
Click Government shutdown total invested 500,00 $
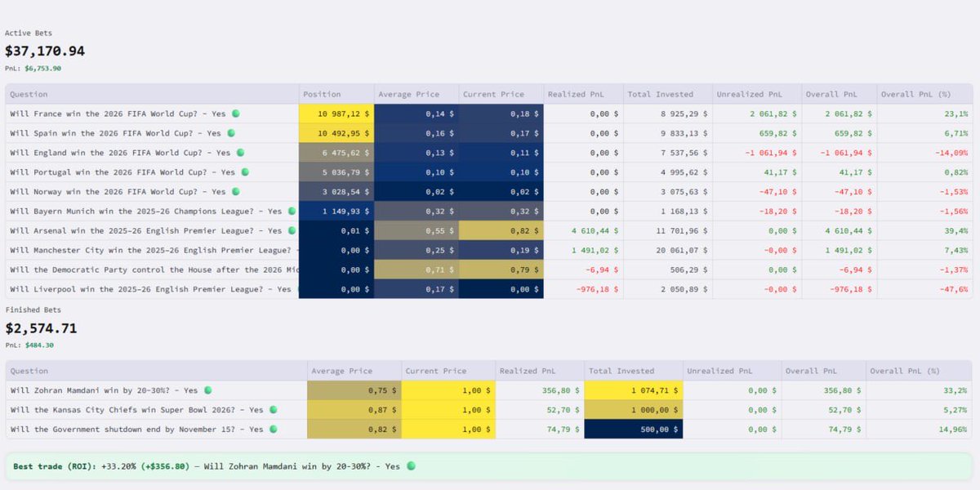point(634,430)
